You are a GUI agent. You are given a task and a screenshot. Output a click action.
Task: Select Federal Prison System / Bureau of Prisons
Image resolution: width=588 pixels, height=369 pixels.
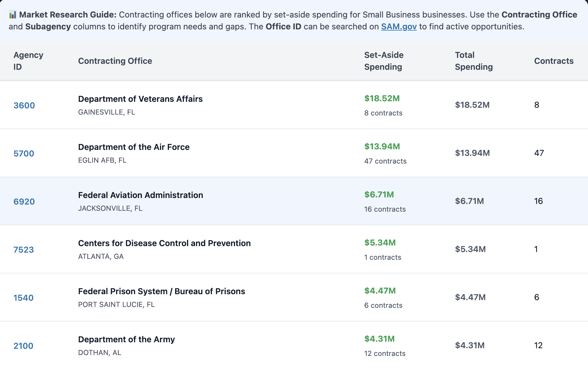161,291
